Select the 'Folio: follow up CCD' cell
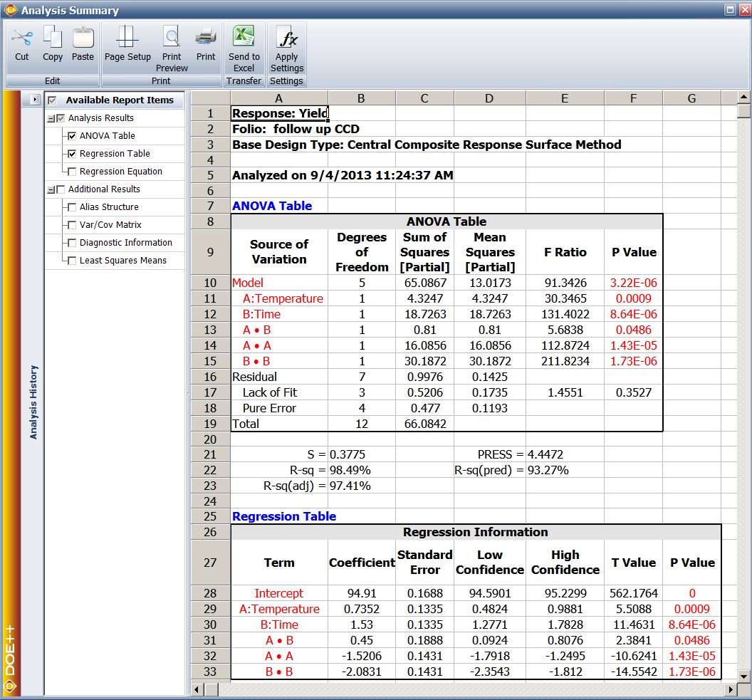This screenshot has height=700, width=752. pos(296,129)
